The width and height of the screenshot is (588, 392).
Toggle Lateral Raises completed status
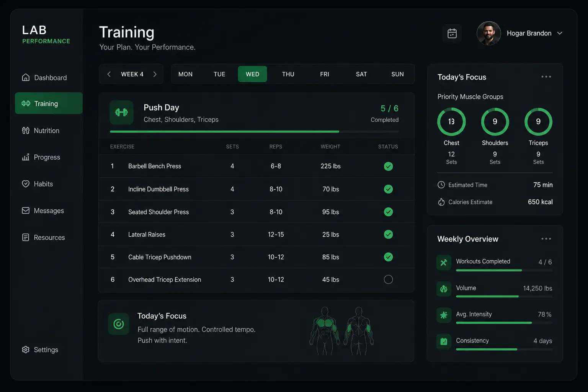(388, 234)
